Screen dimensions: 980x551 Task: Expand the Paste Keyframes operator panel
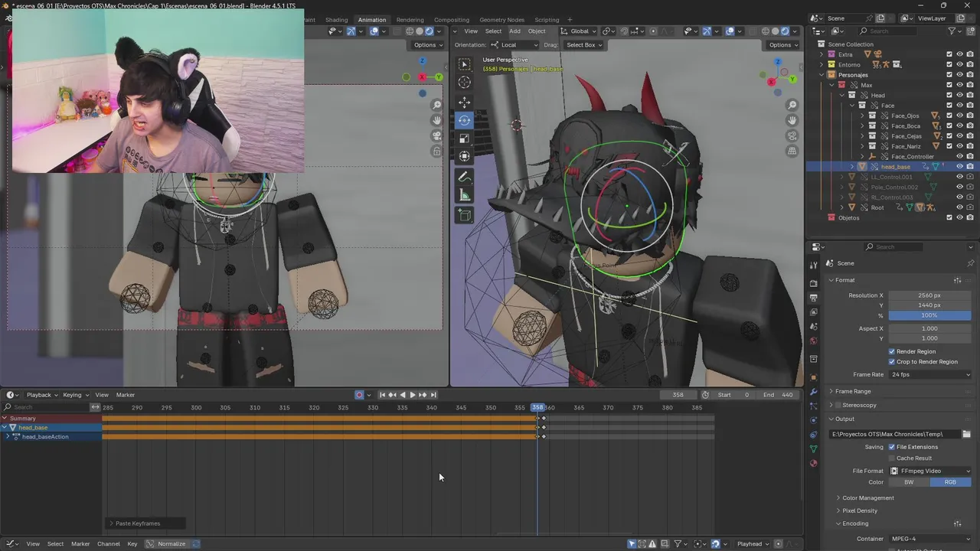(145, 523)
